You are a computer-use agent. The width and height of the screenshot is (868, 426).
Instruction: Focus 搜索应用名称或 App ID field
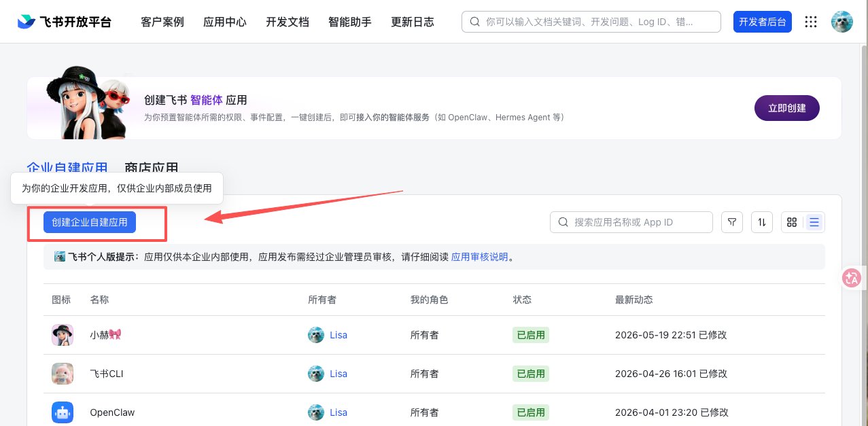coord(631,222)
